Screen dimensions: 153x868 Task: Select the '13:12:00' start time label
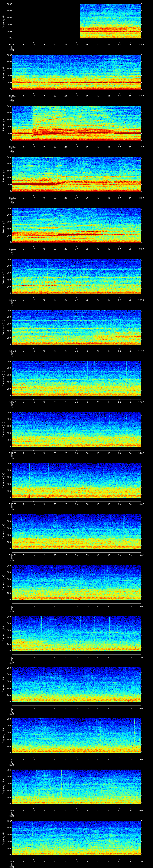click(x=12, y=453)
